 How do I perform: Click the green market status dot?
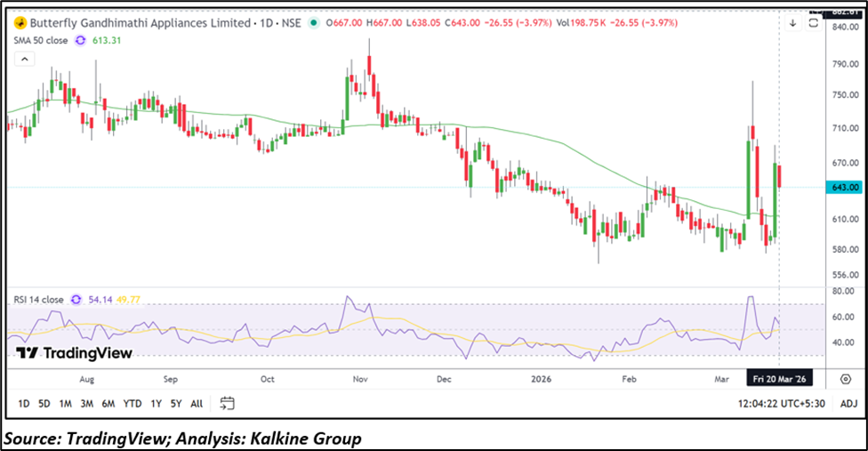(x=312, y=23)
